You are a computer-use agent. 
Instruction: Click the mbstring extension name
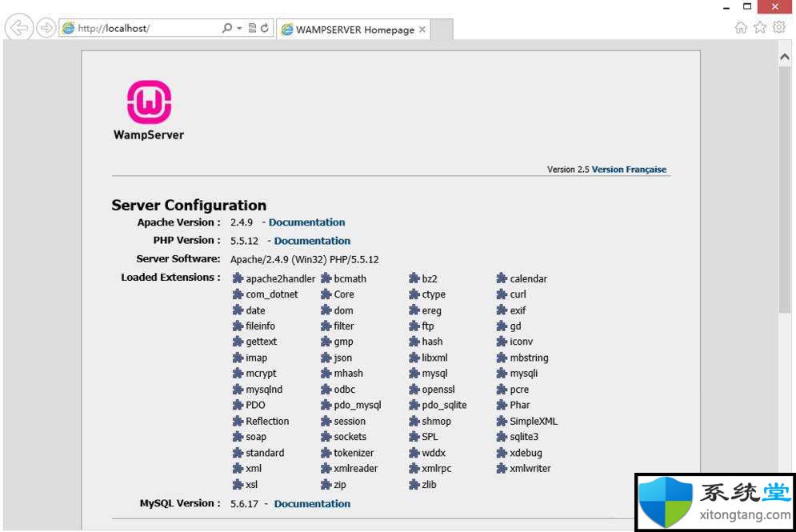pyautogui.click(x=529, y=358)
